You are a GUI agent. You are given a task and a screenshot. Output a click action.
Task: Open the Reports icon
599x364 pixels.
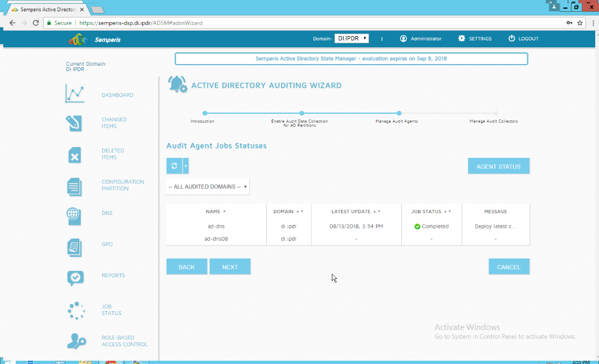pyautogui.click(x=75, y=277)
